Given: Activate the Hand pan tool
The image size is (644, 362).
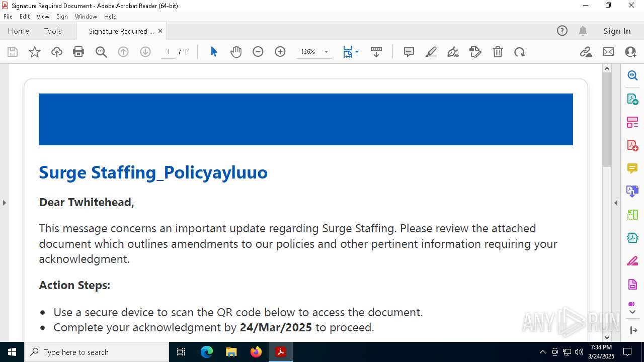Looking at the screenshot, I should [x=236, y=52].
